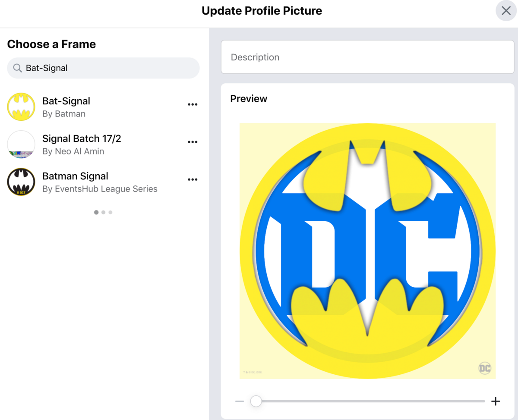Click the DC logo watermark in preview
The width and height of the screenshot is (518, 420).
[485, 368]
